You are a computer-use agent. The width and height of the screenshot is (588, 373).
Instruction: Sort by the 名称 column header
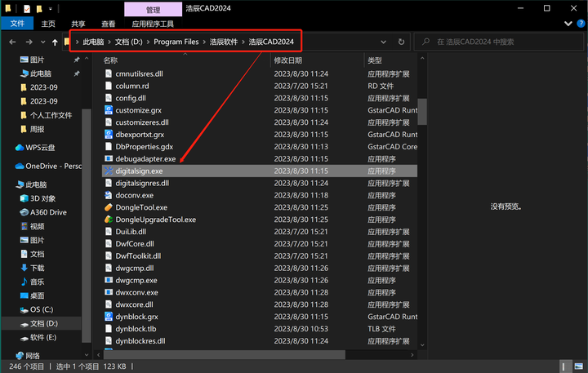point(110,60)
